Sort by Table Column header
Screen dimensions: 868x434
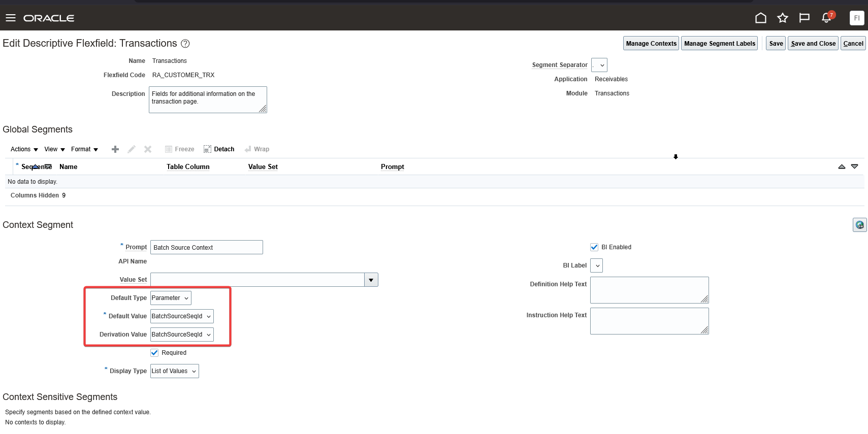[x=188, y=166]
